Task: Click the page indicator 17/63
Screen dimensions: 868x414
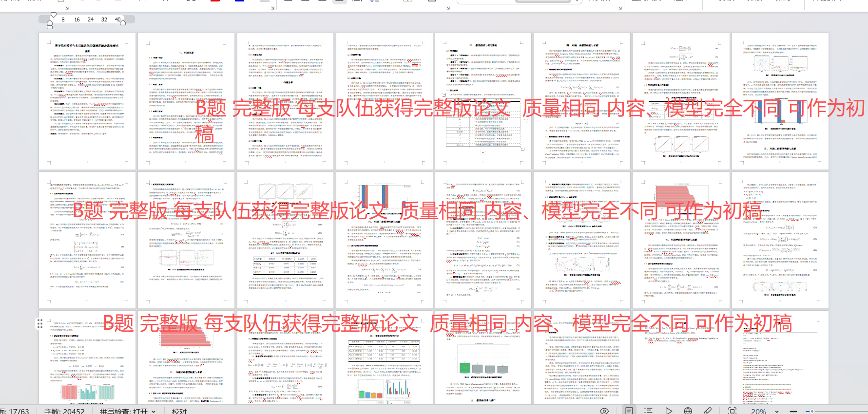Action: click(x=15, y=411)
